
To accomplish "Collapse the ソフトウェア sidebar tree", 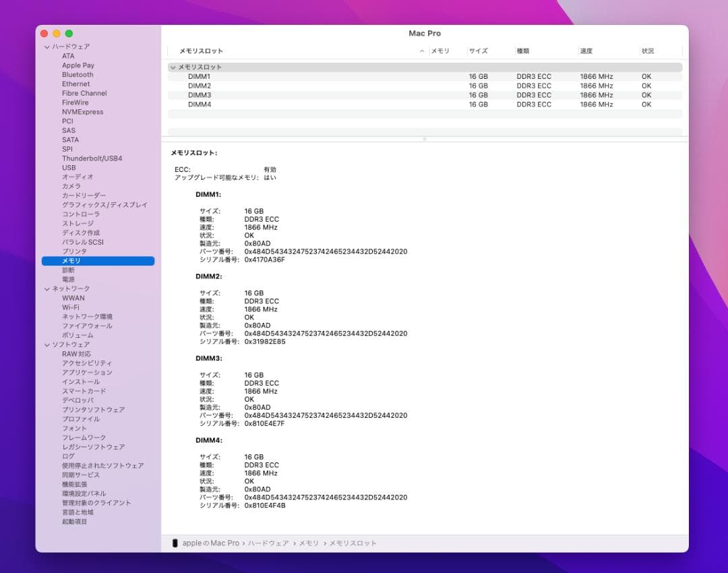I will tap(47, 344).
